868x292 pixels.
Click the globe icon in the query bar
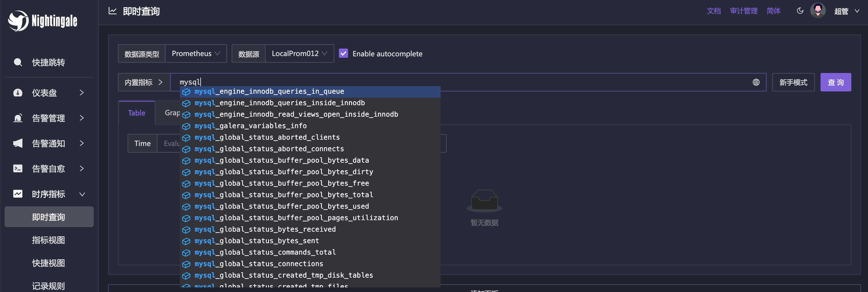(x=756, y=82)
